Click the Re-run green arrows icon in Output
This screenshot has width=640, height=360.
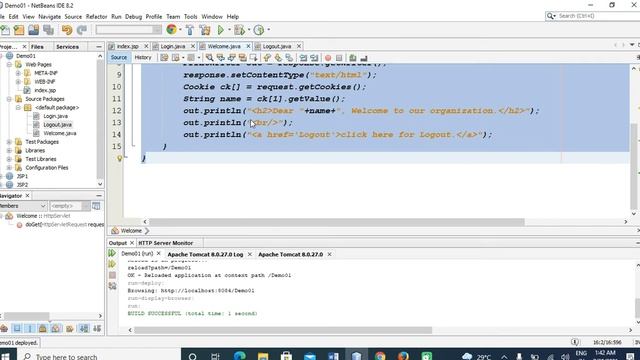[112, 253]
